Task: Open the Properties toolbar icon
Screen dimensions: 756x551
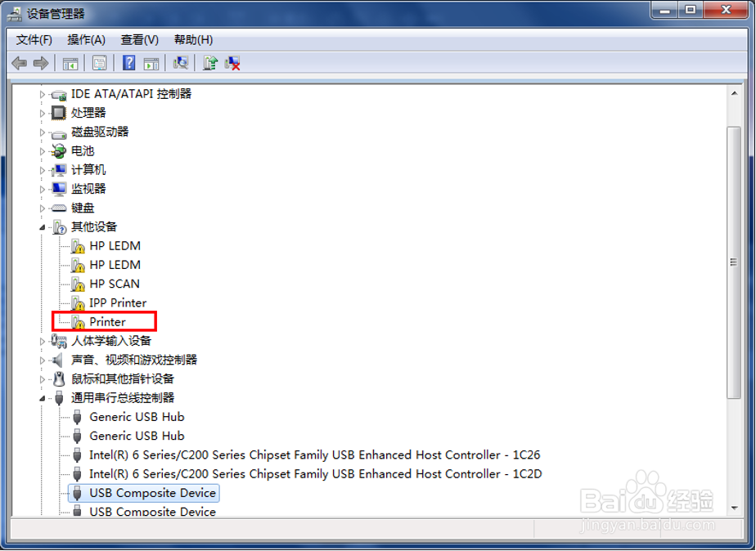Action: coord(99,63)
